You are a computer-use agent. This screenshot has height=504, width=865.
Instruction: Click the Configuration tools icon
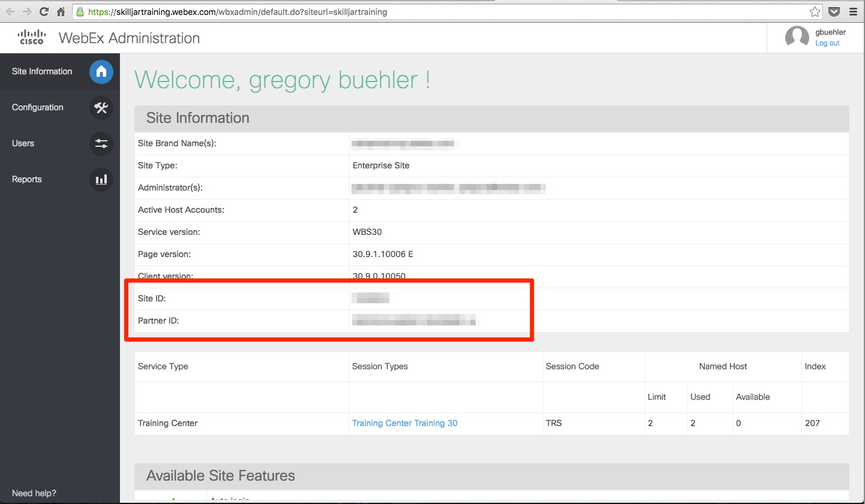click(x=101, y=108)
